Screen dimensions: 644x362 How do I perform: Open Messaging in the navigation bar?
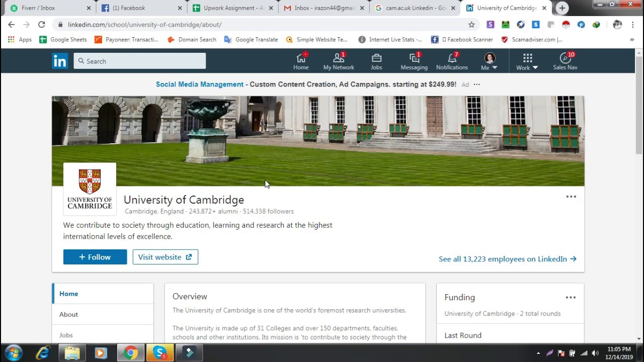(414, 61)
